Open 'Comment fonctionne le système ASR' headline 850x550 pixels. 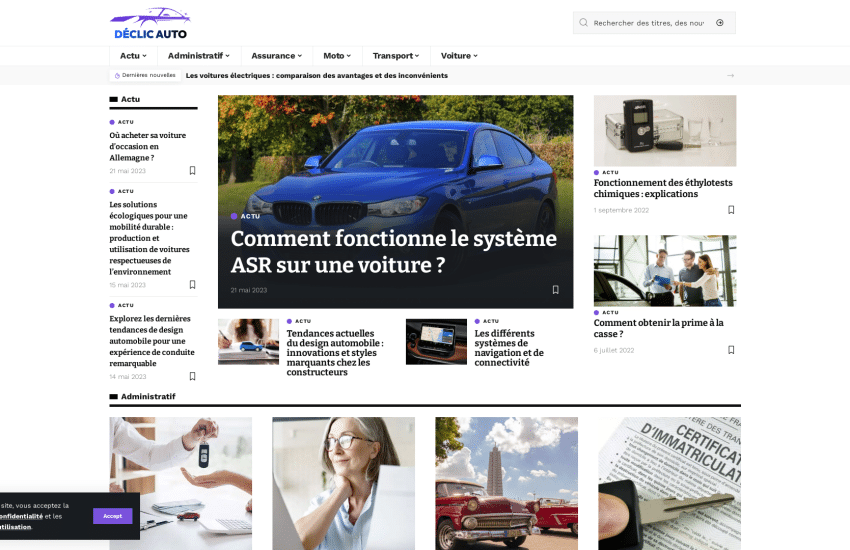pyautogui.click(x=393, y=252)
